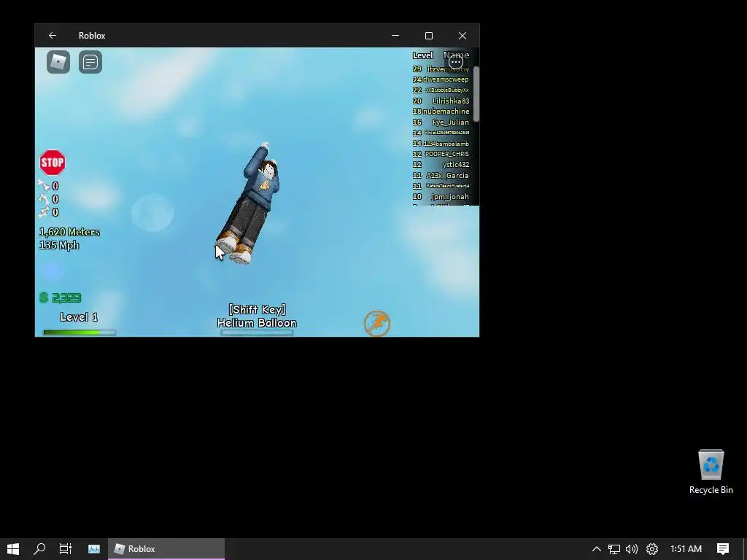Open taskbar Search magnifier
The image size is (747, 560).
tap(39, 548)
